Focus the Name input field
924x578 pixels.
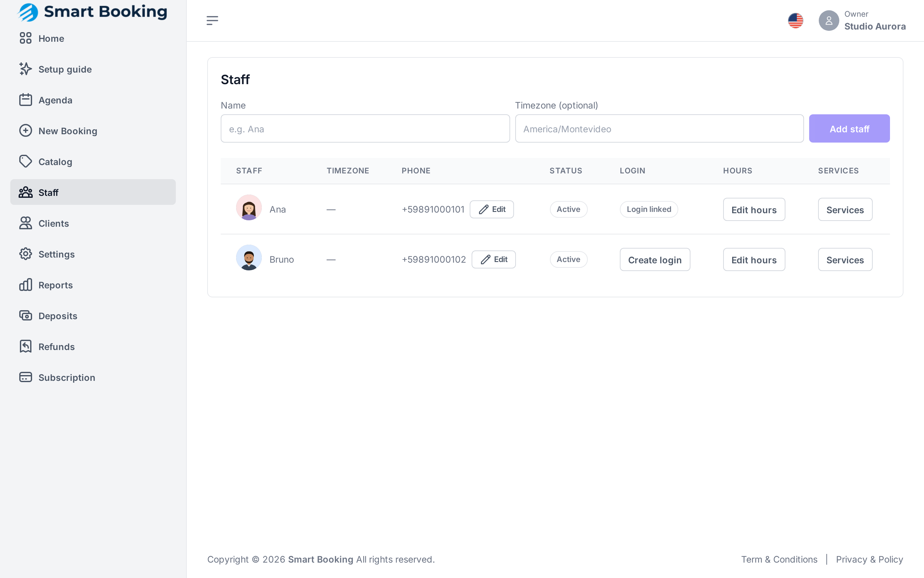pos(365,129)
